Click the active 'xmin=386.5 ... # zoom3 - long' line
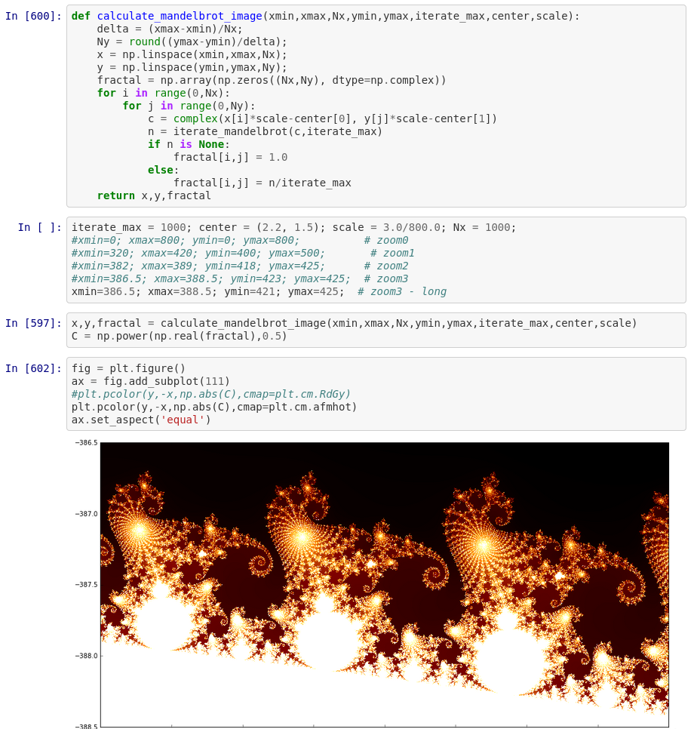700x729 pixels. (259, 291)
